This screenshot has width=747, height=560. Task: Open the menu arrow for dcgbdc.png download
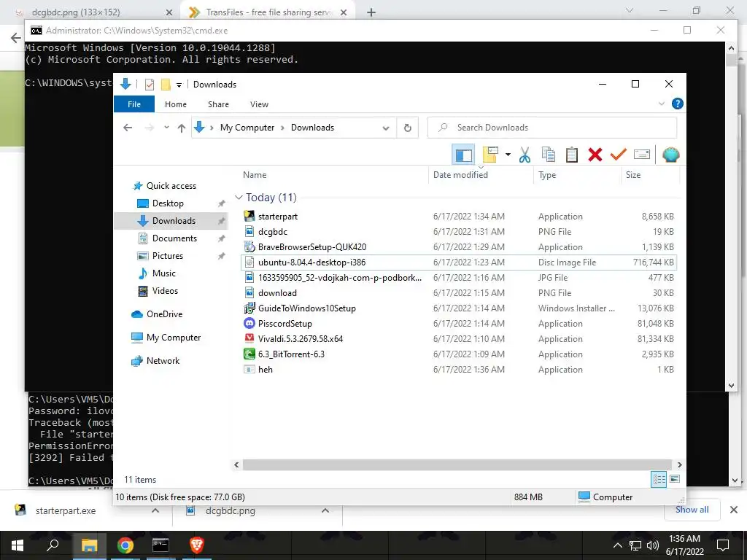325,510
